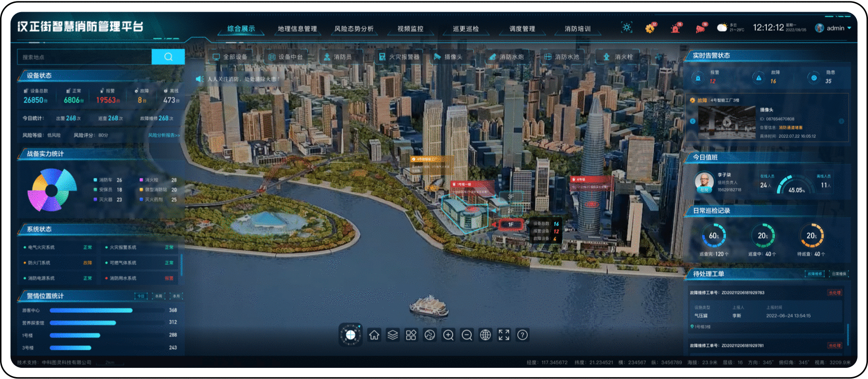Click the admin avatar icon
This screenshot has height=379, width=868.
pos(819,28)
